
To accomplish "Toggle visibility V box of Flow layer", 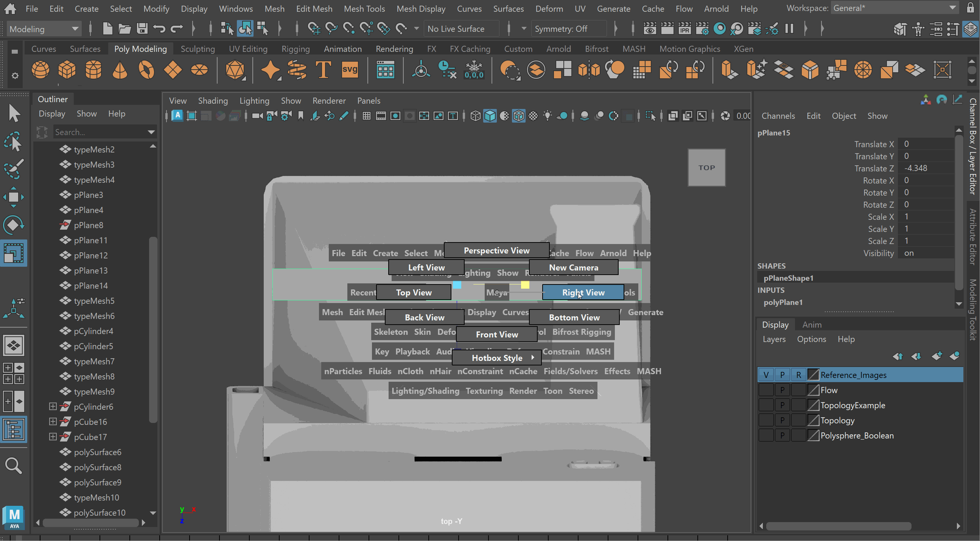I will (766, 390).
